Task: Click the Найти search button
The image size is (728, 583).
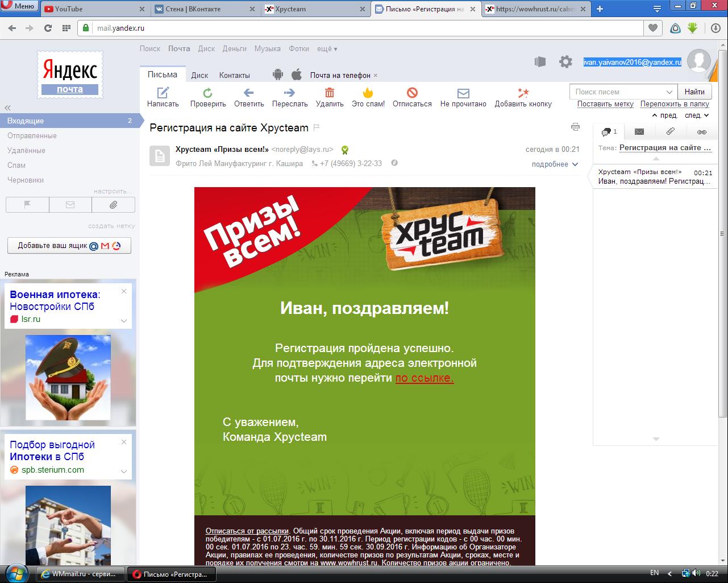Action: click(694, 92)
